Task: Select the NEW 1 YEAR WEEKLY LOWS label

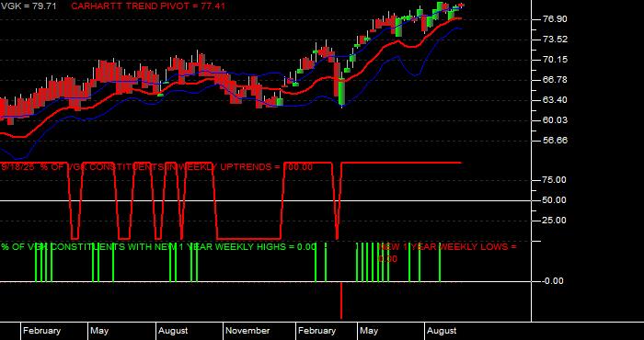Action: tap(446, 253)
